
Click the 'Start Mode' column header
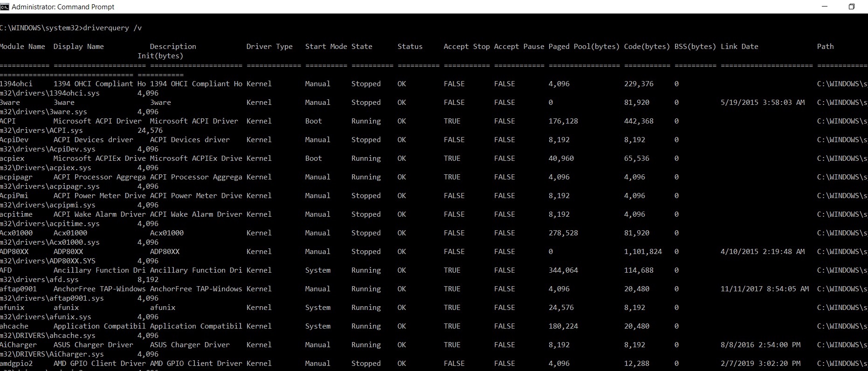tap(326, 47)
